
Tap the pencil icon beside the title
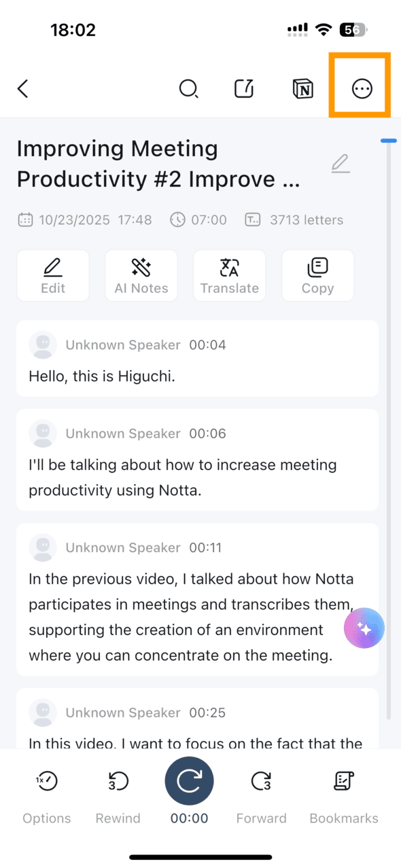point(341,164)
